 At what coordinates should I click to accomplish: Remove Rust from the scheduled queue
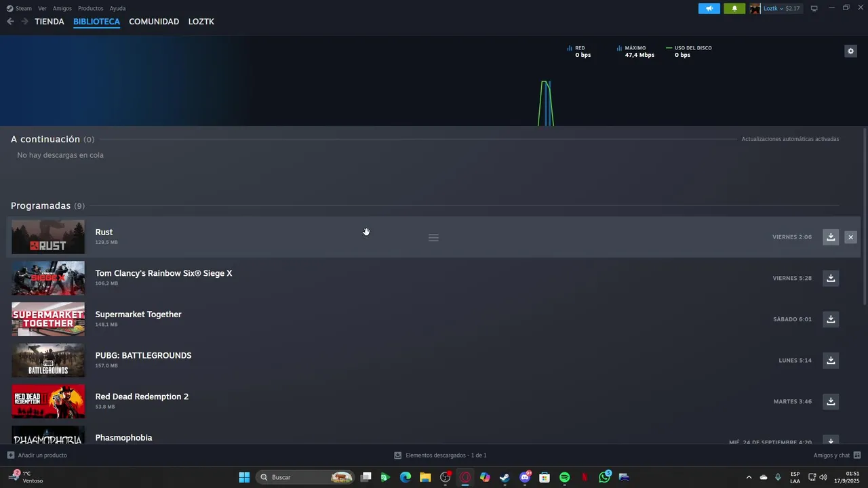coord(850,237)
